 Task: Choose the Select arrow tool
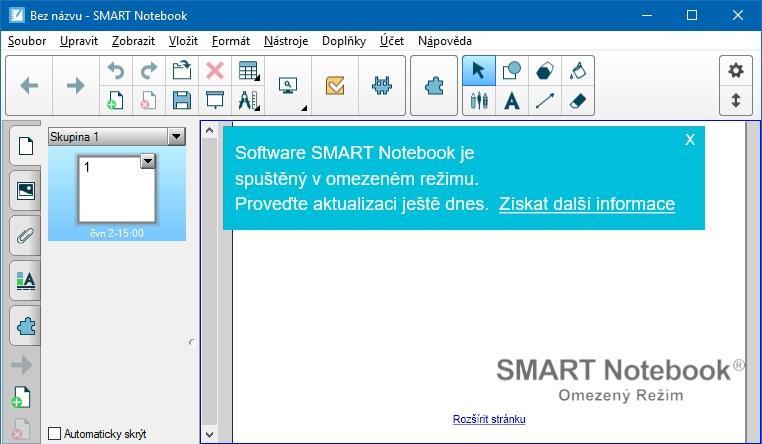(479, 71)
